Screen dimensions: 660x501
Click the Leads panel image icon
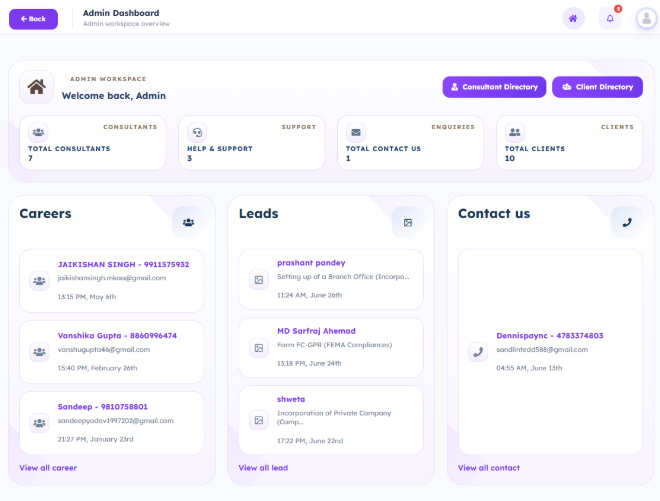click(407, 222)
